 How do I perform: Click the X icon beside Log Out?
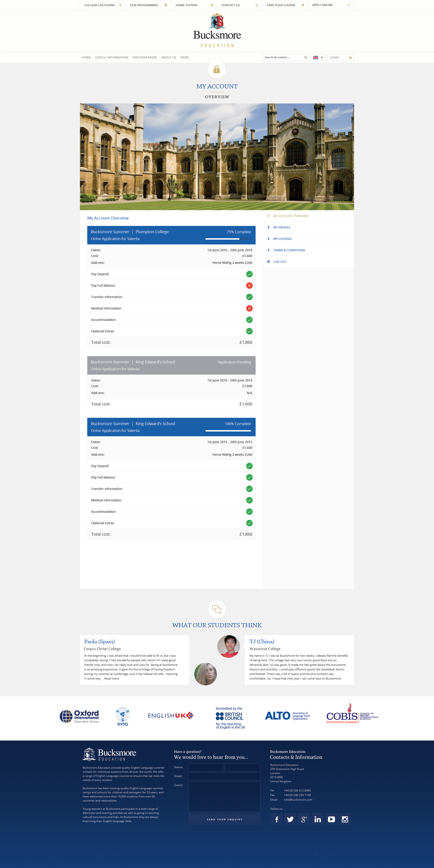coord(269,262)
